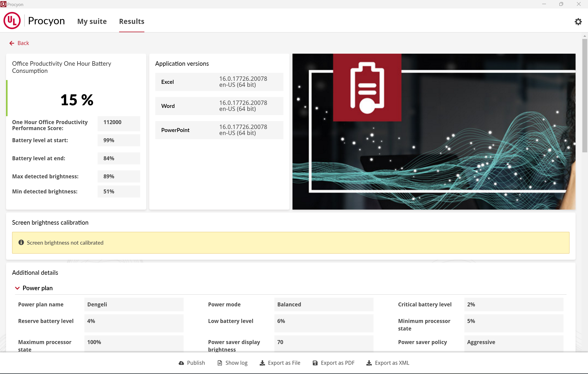
Task: Open the settings gear icon
Action: click(x=578, y=21)
